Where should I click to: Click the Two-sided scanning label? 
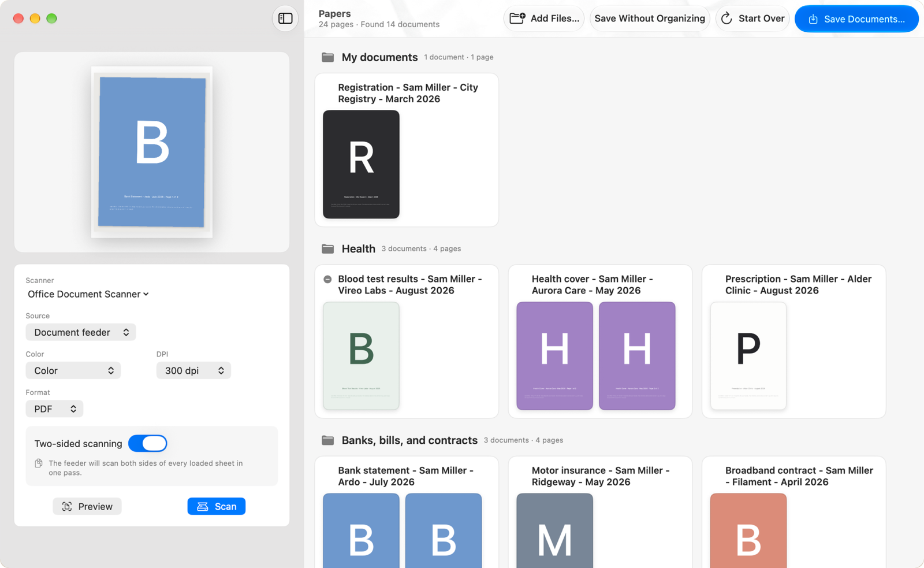point(78,444)
